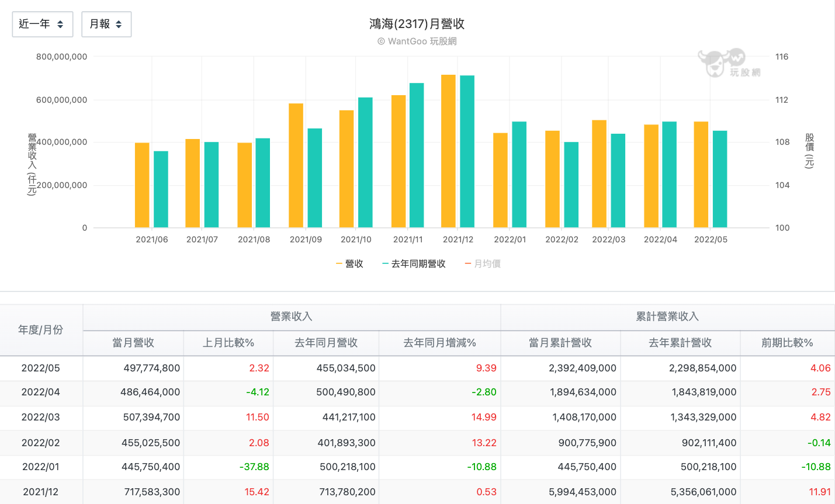Click the 2022/05 teal last-year bar
Screen dimensions: 835x504
[x=720, y=179]
